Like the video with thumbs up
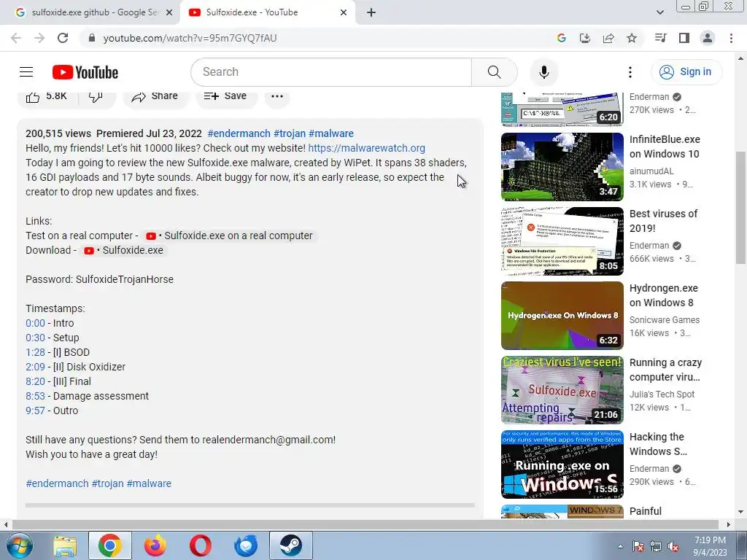Screen dimensions: 747x560 46,96
